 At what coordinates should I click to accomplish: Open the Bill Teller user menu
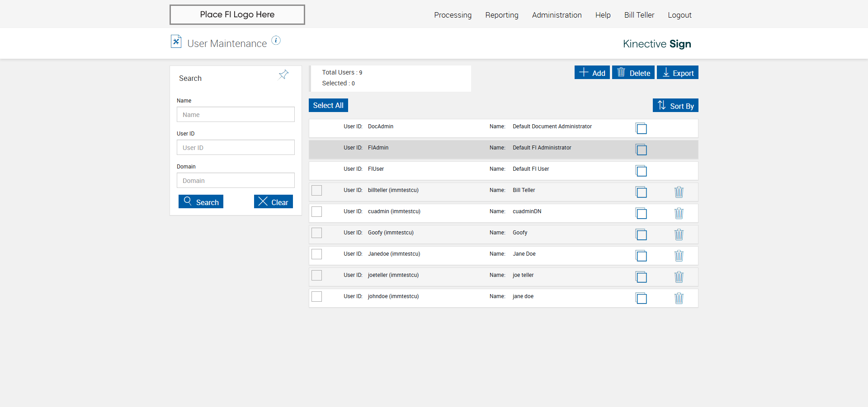pos(639,15)
